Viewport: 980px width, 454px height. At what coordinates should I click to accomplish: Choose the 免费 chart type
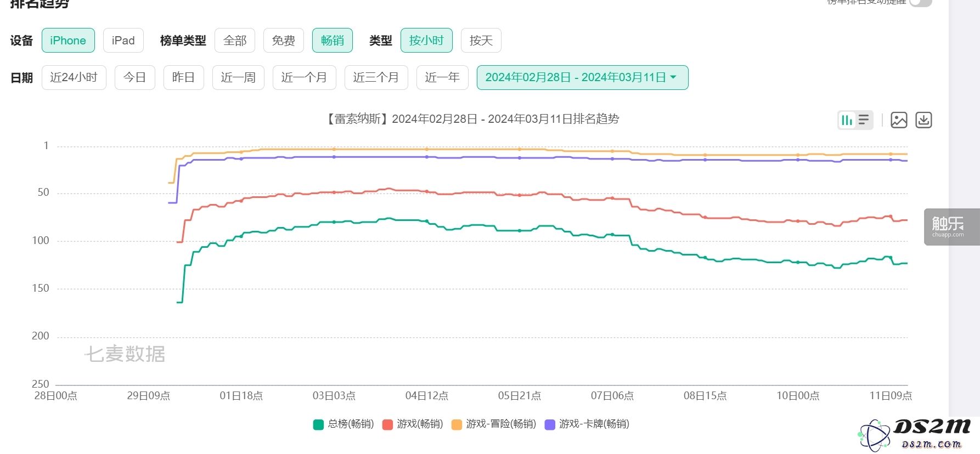click(284, 41)
